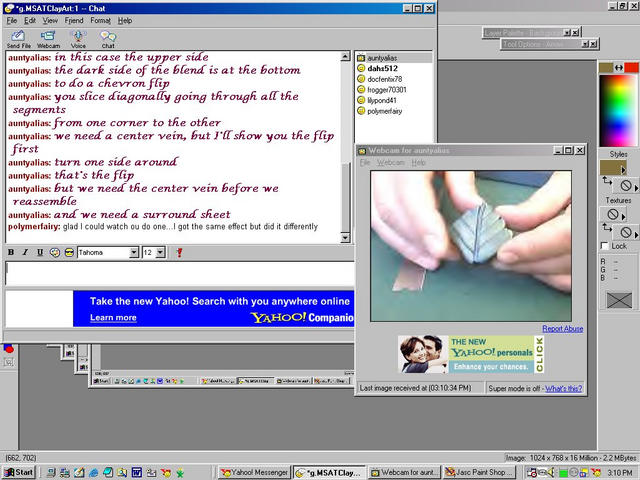This screenshot has width=640, height=480.
Task: Open the View menu in Chat window
Action: tap(50, 20)
